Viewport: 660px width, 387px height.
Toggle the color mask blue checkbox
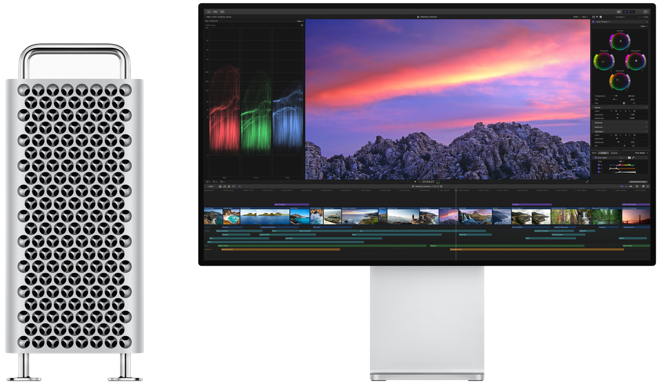tap(596, 158)
